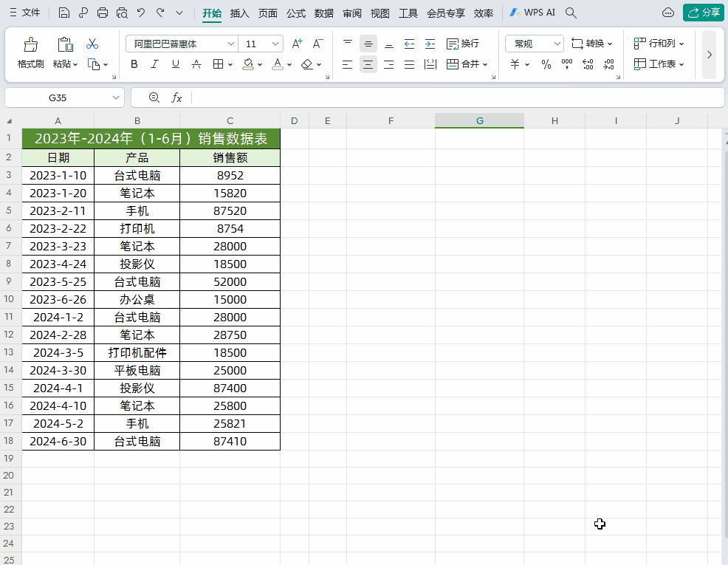Switch to the 插入 (Insert) tab
Image resolution: width=728 pixels, height=565 pixels.
coord(240,13)
